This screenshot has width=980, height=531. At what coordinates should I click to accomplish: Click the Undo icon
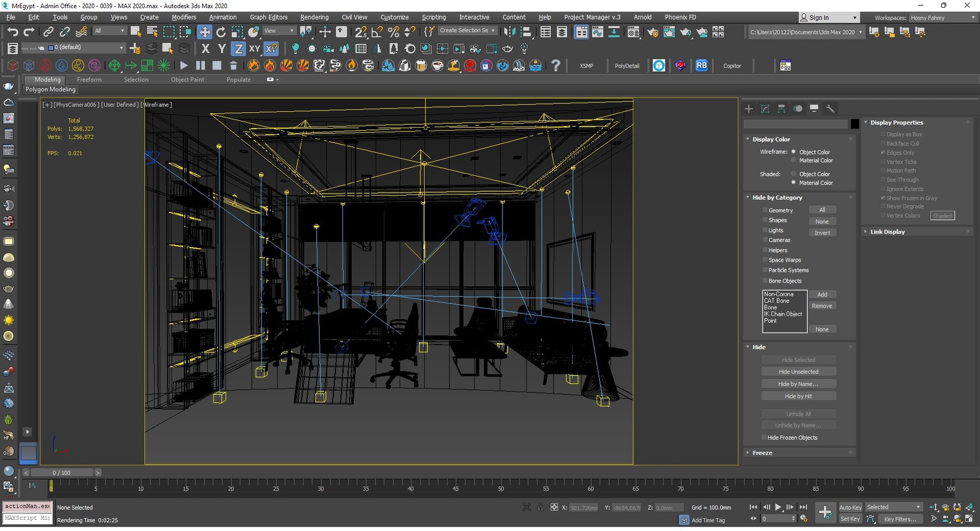(x=13, y=32)
